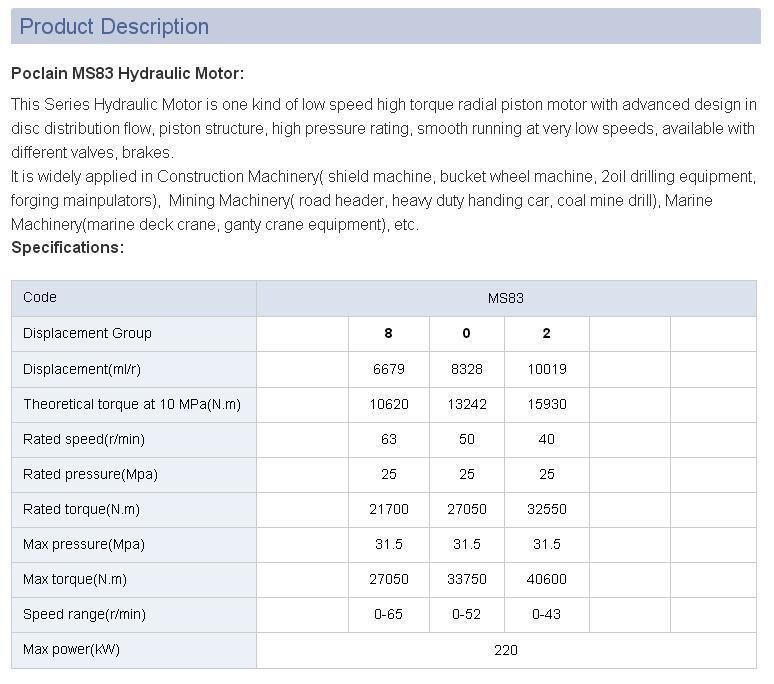Click the 'Max power(kW)' row label
This screenshot has height=684, width=774.
point(71,649)
